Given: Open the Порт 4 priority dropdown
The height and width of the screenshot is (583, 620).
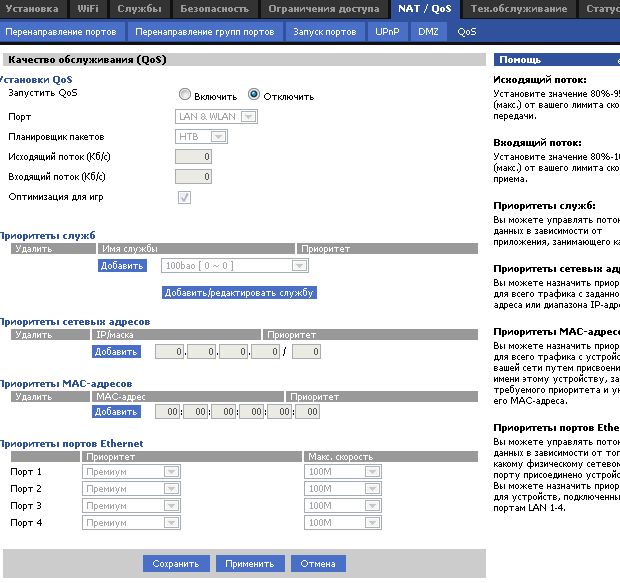Looking at the screenshot, I should pos(131,523).
